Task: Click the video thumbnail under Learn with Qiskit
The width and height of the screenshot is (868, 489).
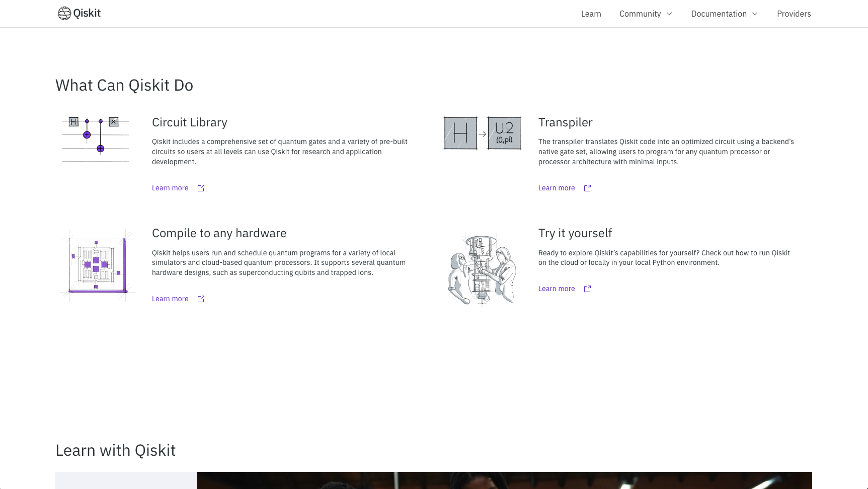Action: tap(504, 480)
